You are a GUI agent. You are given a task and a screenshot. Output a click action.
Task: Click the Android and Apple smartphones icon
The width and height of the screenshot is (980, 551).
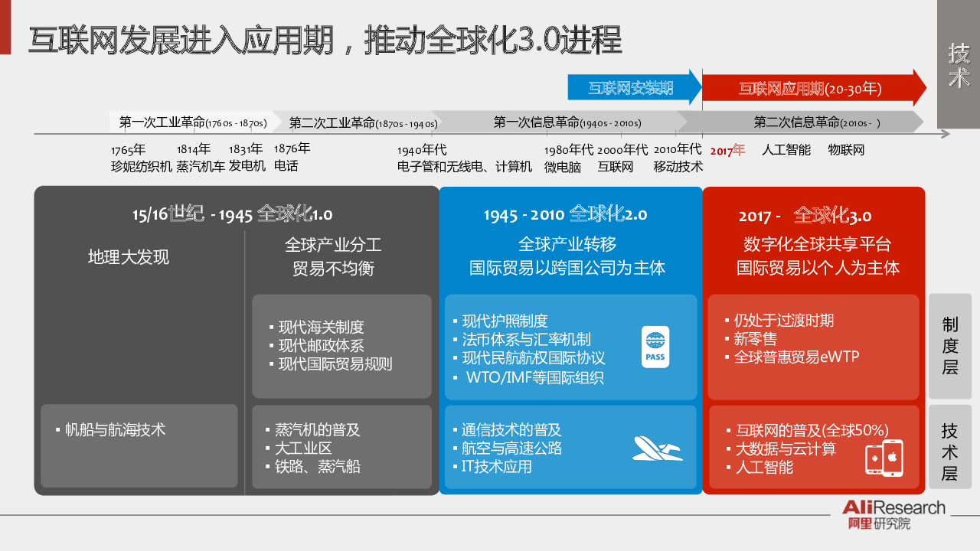(x=884, y=458)
